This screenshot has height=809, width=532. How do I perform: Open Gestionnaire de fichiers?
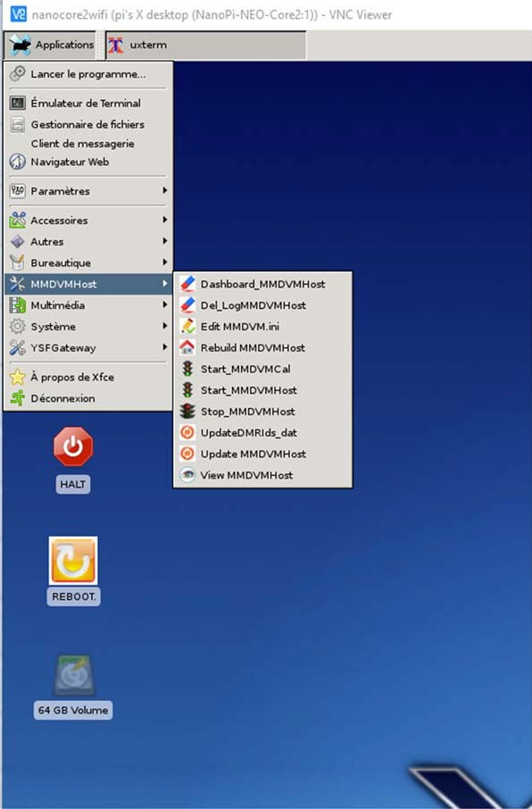tap(87, 124)
